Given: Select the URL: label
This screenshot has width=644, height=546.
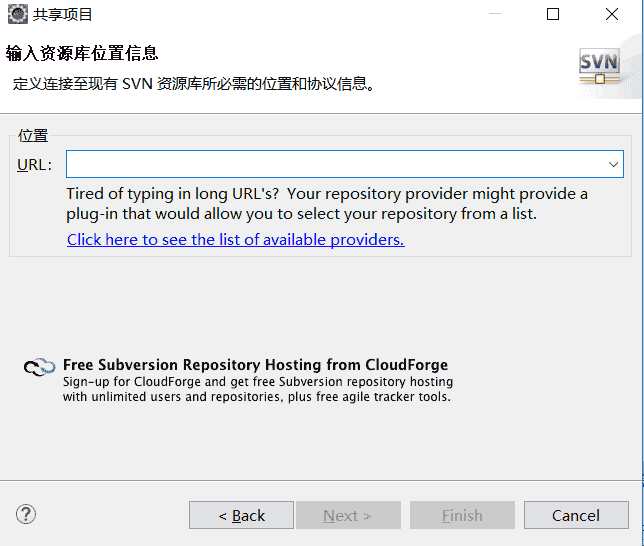Looking at the screenshot, I should [35, 165].
